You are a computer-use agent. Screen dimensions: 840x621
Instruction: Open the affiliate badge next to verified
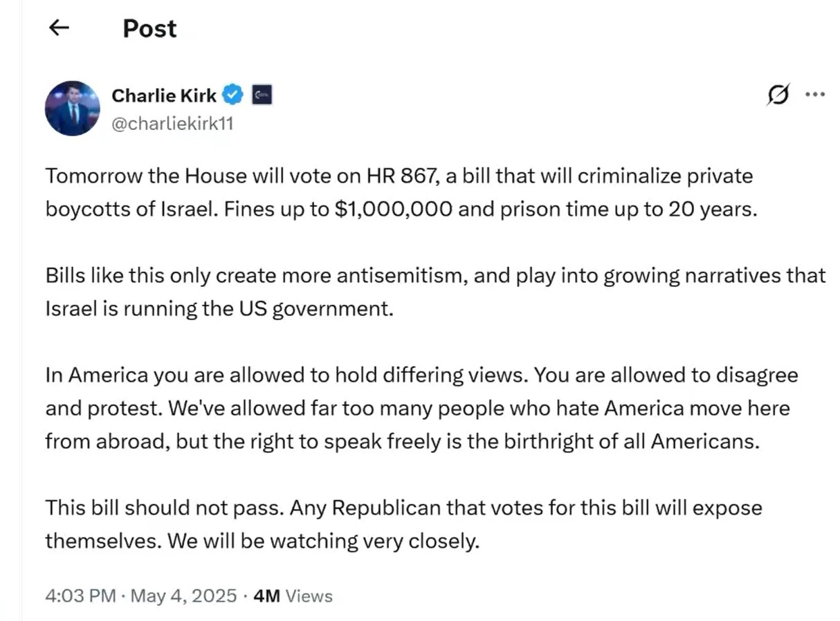[x=262, y=95]
